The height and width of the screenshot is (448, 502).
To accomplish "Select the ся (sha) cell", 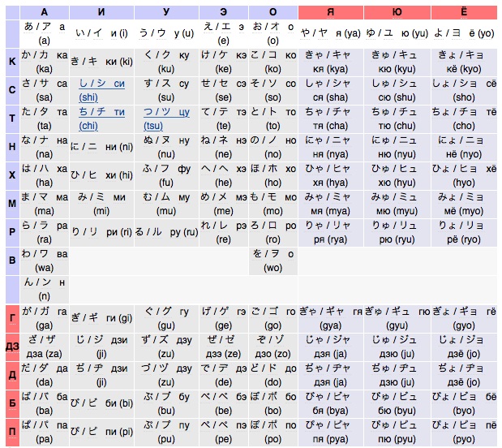I will pos(331,90).
